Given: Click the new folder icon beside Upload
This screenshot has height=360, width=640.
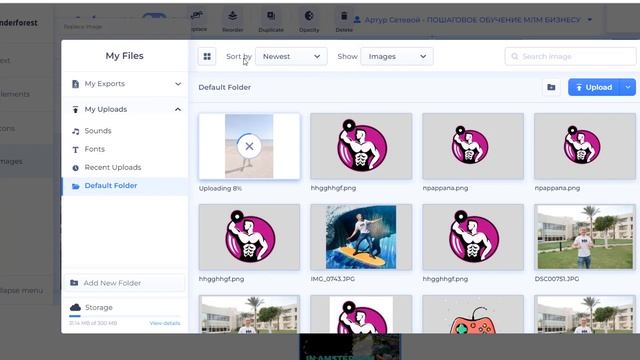Looking at the screenshot, I should [551, 87].
